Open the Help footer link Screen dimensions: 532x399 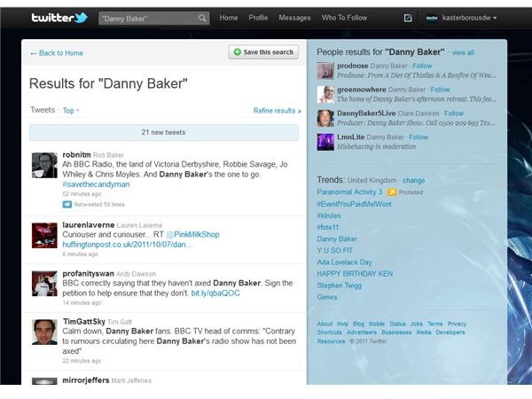pyautogui.click(x=342, y=324)
